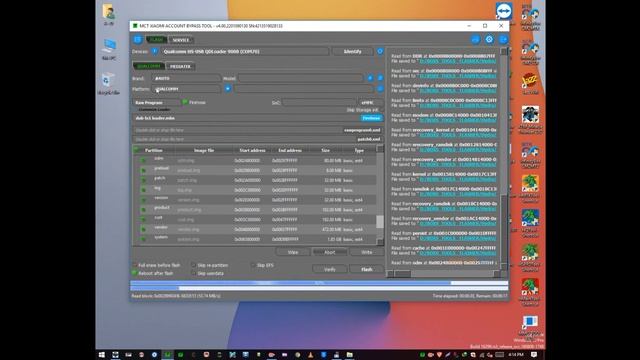Click the Partition column header
640x360 pixels.
(154, 150)
